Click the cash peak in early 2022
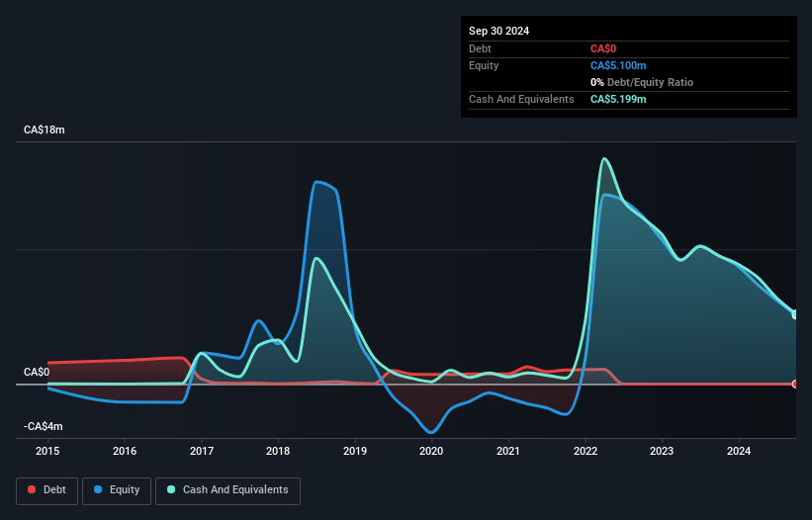The width and height of the screenshot is (812, 520). pyautogui.click(x=604, y=158)
